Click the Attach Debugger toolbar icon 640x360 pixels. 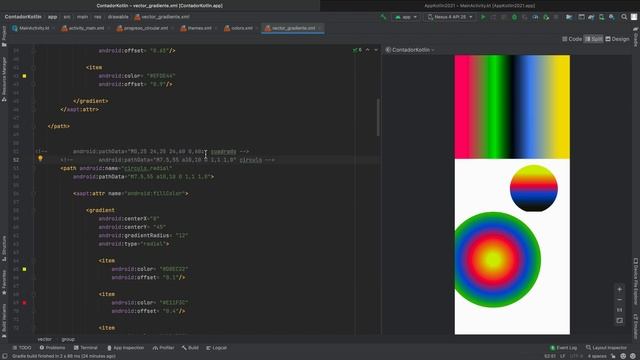point(546,17)
